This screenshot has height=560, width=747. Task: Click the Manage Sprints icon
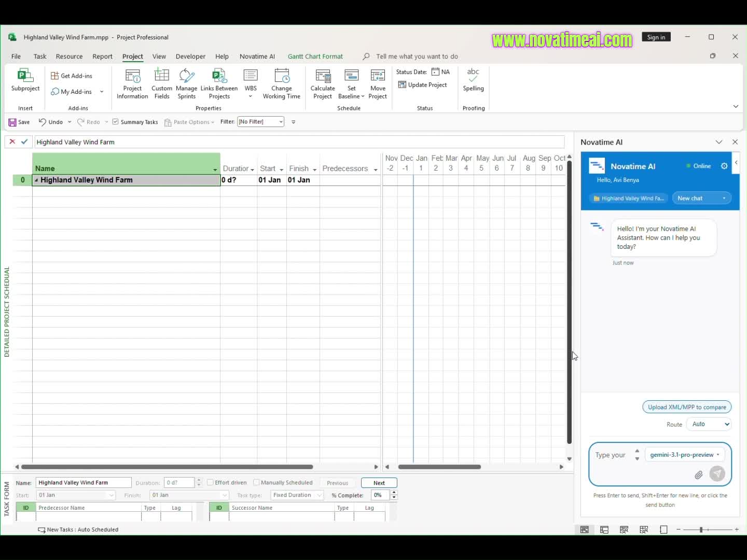pyautogui.click(x=187, y=84)
